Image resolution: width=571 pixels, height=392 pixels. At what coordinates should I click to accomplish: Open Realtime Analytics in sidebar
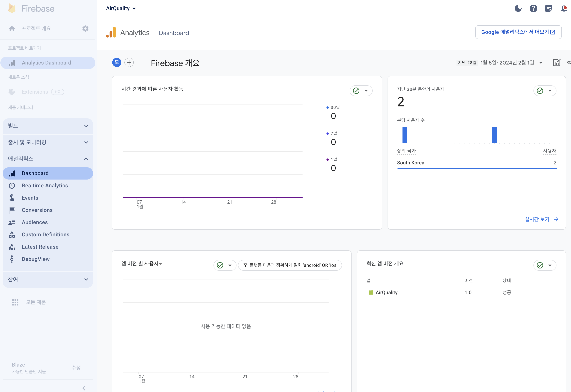point(45,186)
